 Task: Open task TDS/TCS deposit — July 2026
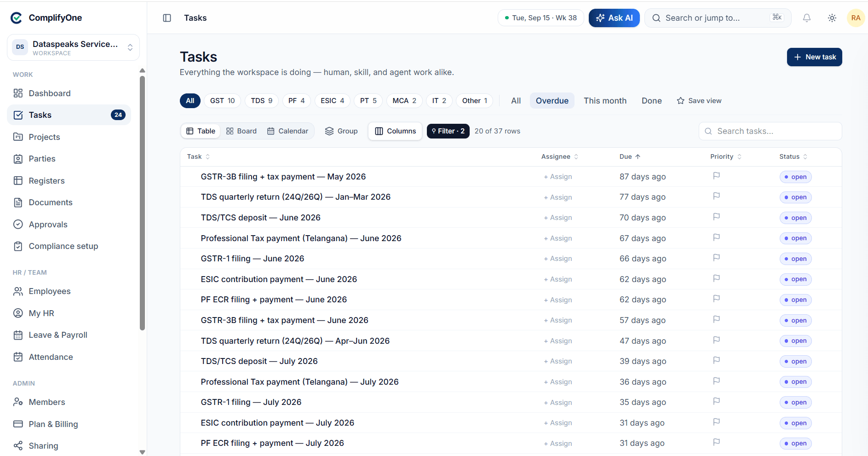click(259, 361)
